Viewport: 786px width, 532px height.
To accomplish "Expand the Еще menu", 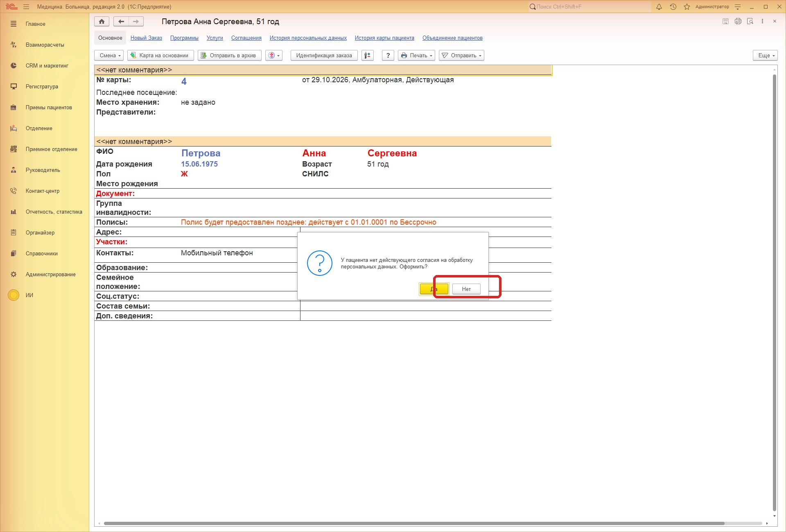I will coord(765,56).
